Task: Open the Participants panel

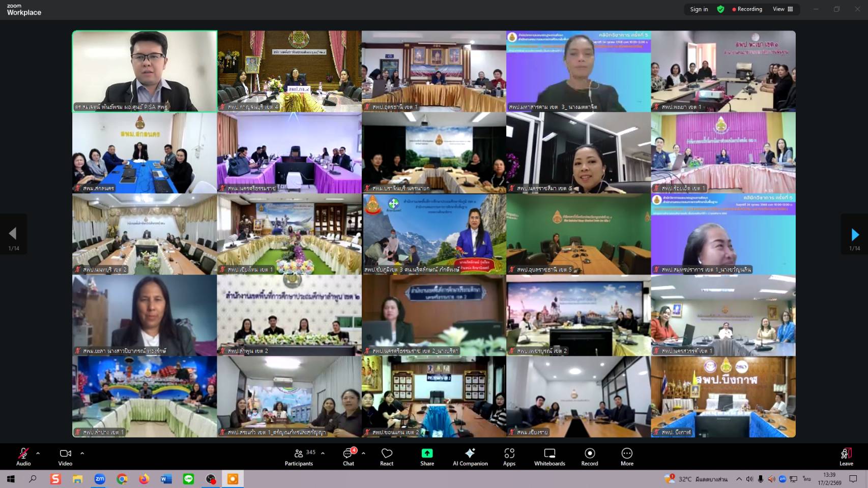Action: tap(299, 456)
